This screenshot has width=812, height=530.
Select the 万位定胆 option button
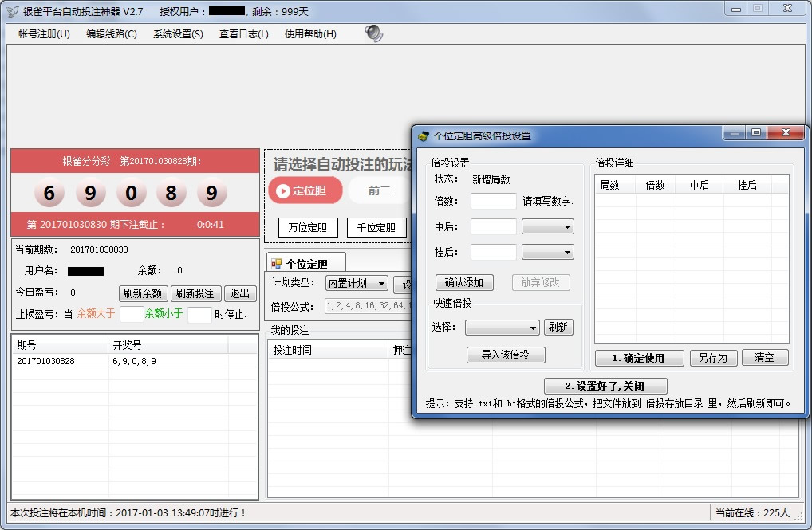(x=308, y=228)
